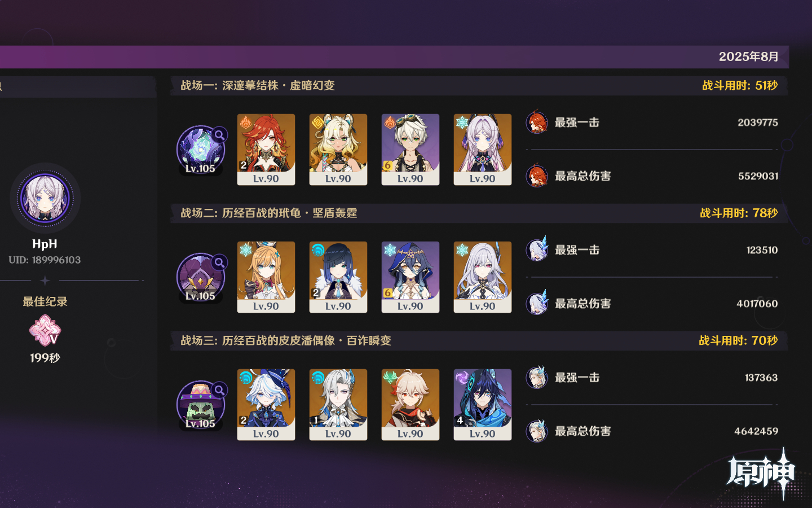This screenshot has height=508, width=812.
Task: Click the battlefield one title header
Action: point(258,85)
